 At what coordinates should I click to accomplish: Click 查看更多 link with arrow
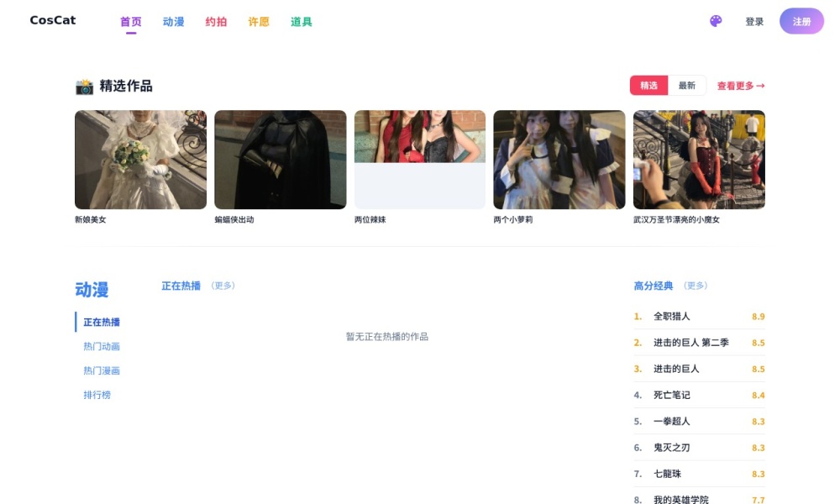tap(741, 86)
